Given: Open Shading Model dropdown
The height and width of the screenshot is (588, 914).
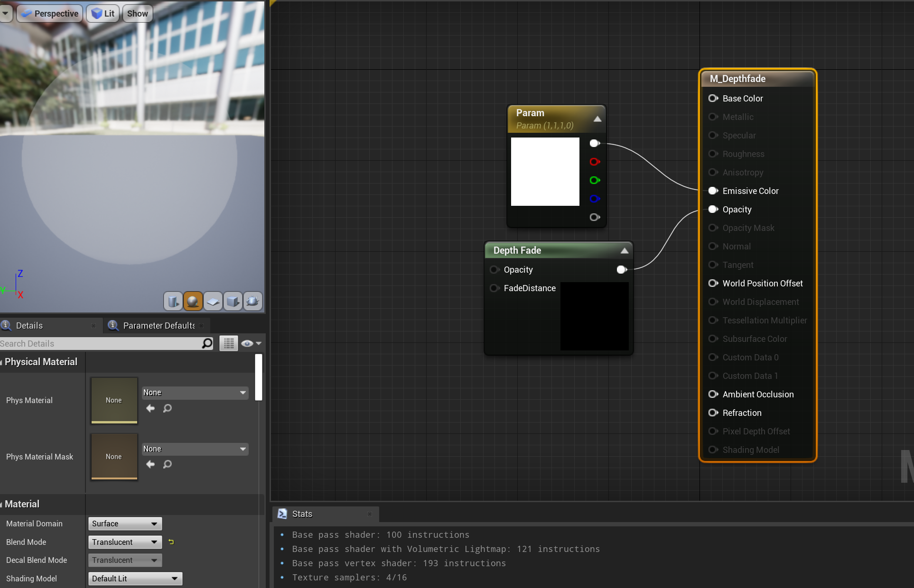Looking at the screenshot, I should 135,579.
